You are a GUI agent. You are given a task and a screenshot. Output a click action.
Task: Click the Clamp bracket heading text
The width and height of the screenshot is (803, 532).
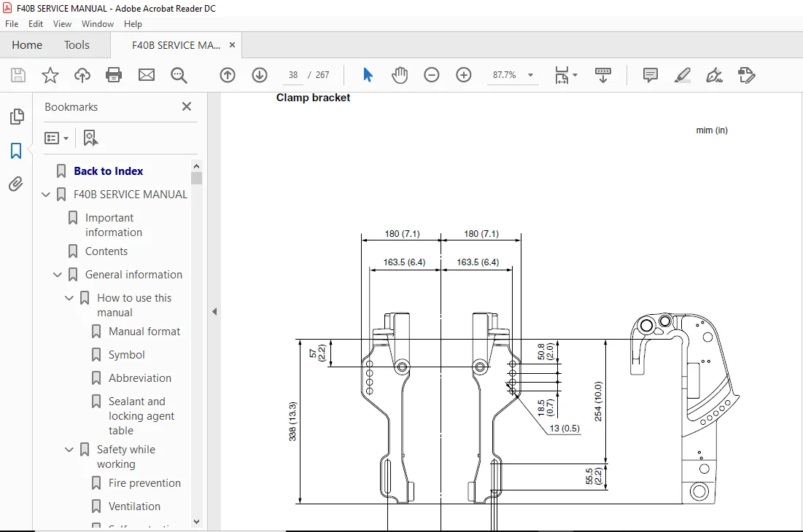coord(313,98)
